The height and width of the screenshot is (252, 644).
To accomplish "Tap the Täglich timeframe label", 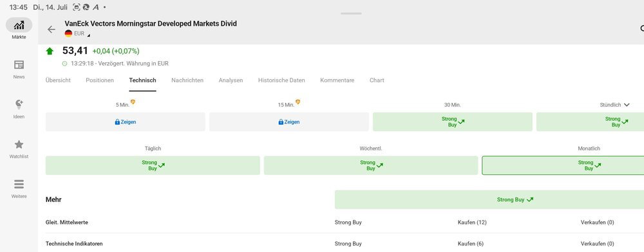I will click(153, 148).
